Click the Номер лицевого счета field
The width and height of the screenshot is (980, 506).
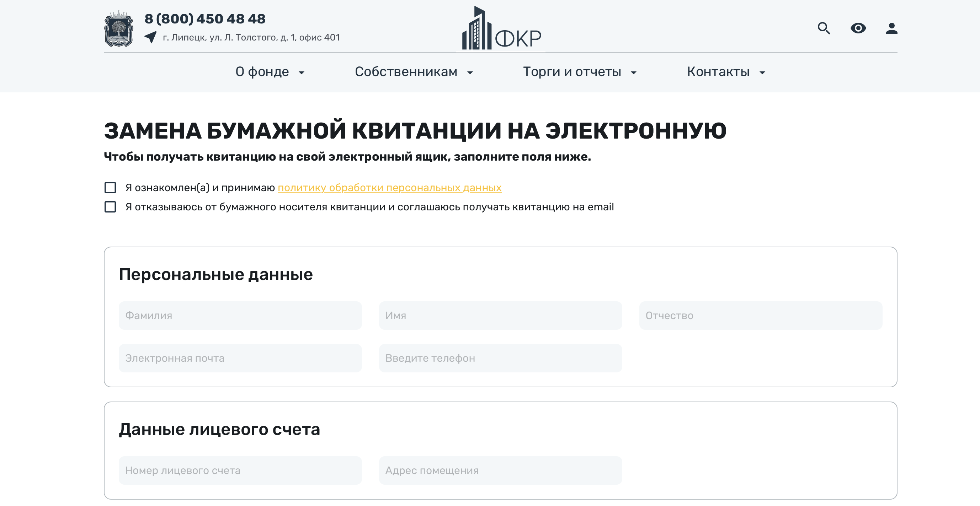click(x=240, y=470)
